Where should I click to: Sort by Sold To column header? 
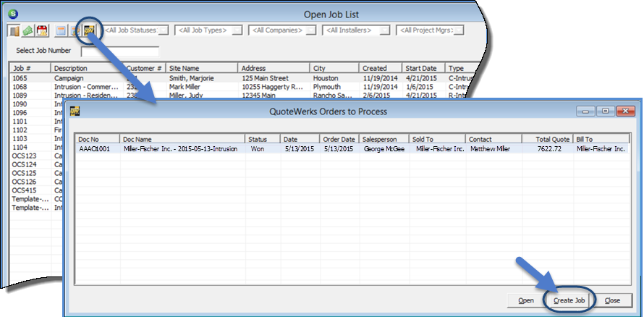437,139
